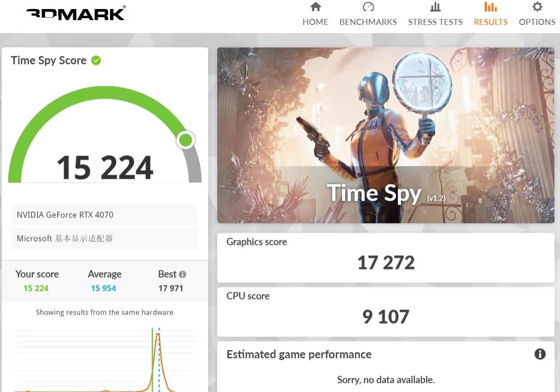Click the Microsoft 基本显示适配器 row
The width and height of the screenshot is (560, 392).
[x=105, y=239]
